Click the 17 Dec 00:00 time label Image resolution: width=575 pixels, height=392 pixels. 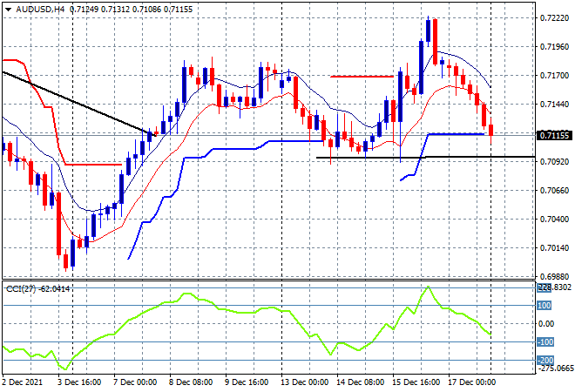[472, 382]
